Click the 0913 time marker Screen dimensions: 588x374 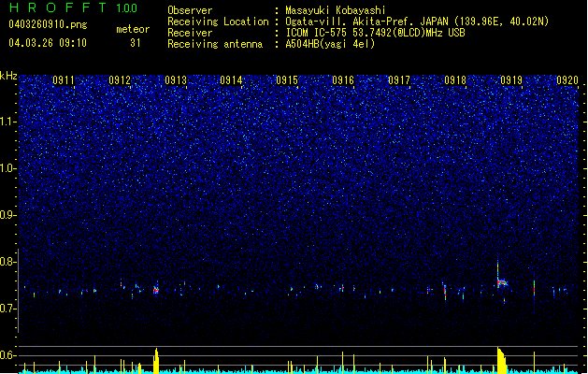(x=176, y=80)
